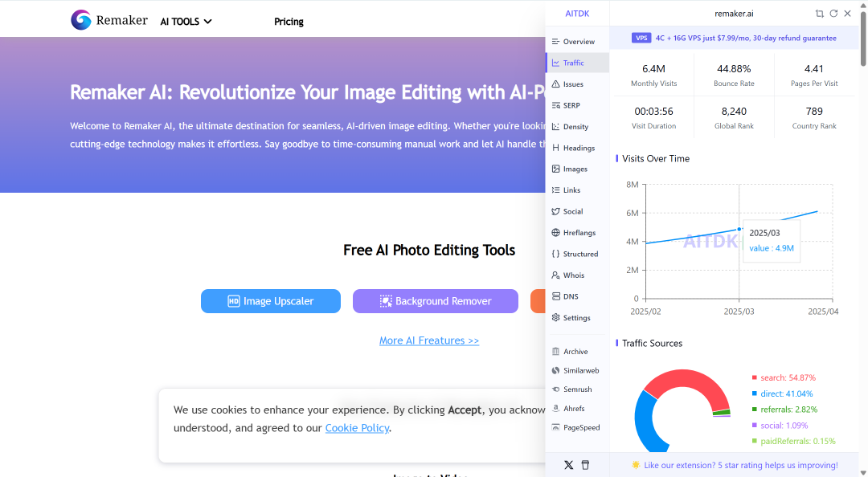The image size is (868, 477).
Task: Open the More AI Features link
Action: [x=429, y=340]
